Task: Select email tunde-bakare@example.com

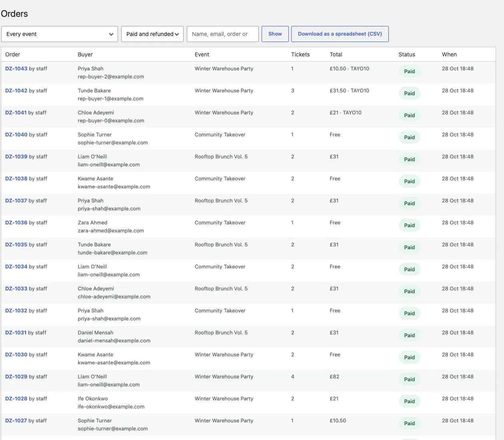Action: (112, 253)
